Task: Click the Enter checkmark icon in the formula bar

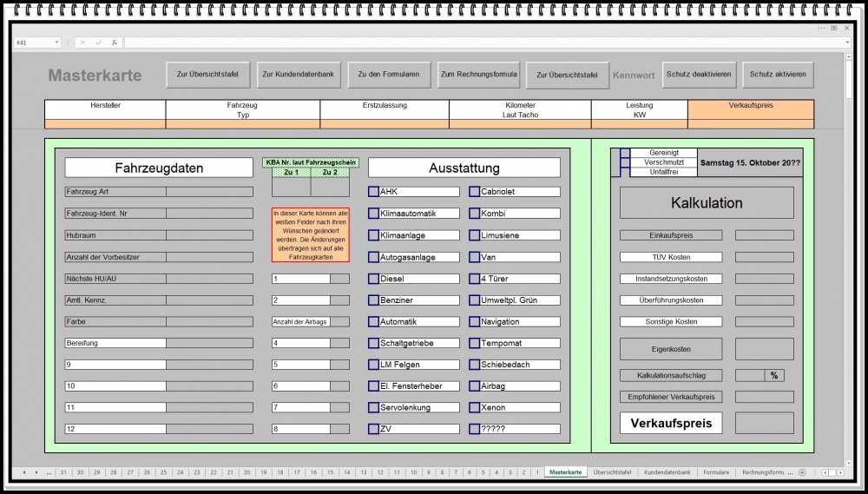Action: [98, 43]
